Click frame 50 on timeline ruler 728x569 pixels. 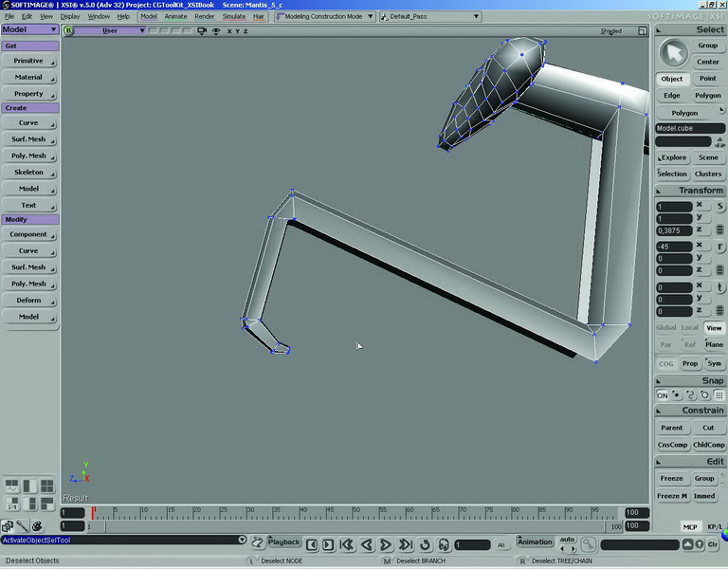pyautogui.click(x=356, y=512)
